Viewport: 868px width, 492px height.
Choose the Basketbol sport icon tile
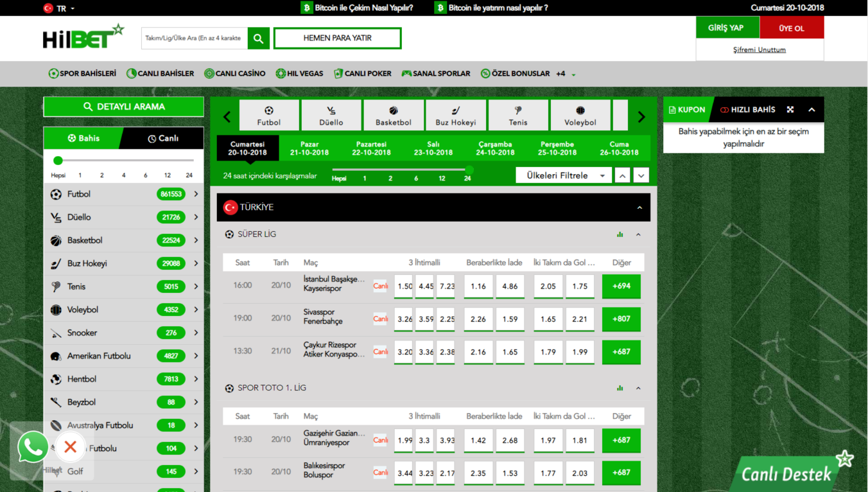[x=394, y=116]
